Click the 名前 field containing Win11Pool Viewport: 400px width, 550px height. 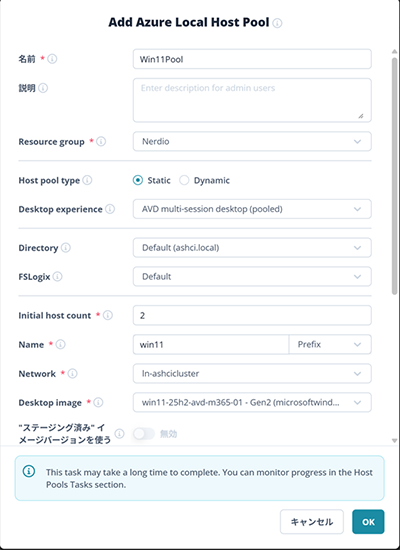[x=252, y=59]
